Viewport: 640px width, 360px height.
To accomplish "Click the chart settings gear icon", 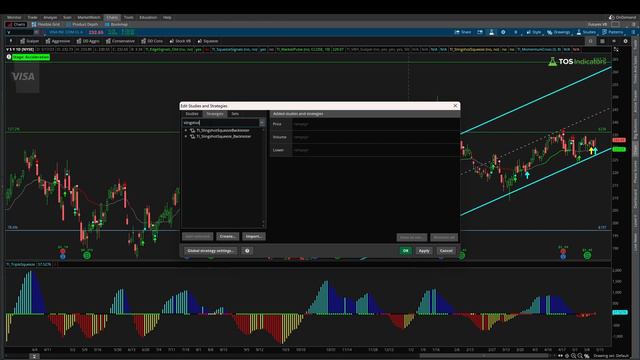I will click(x=625, y=41).
